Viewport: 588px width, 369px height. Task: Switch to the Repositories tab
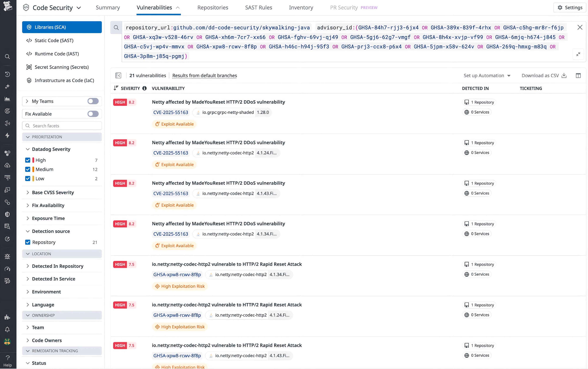[213, 7]
